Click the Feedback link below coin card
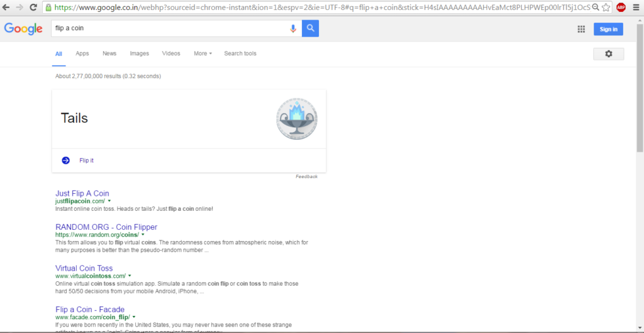Screen dimensions: 644x333 point(306,176)
